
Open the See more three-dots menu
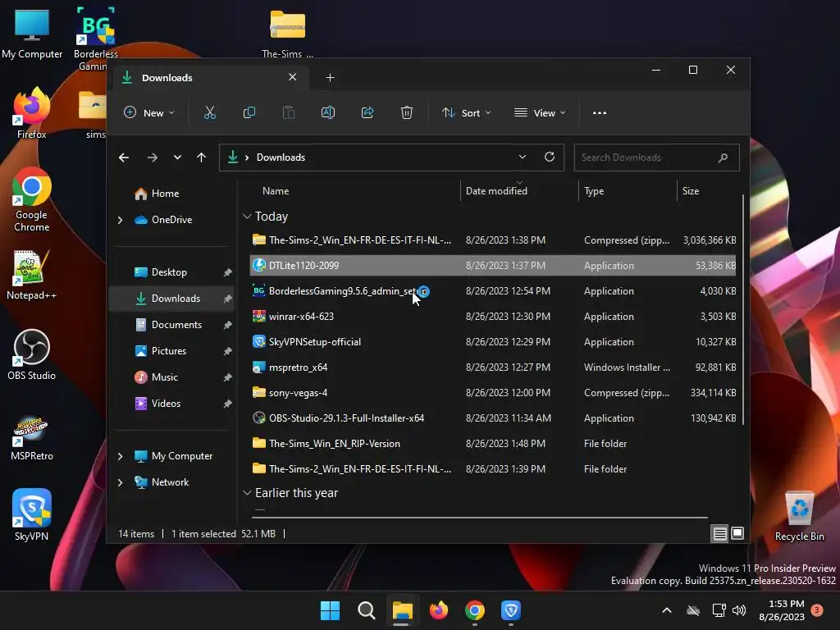point(600,113)
